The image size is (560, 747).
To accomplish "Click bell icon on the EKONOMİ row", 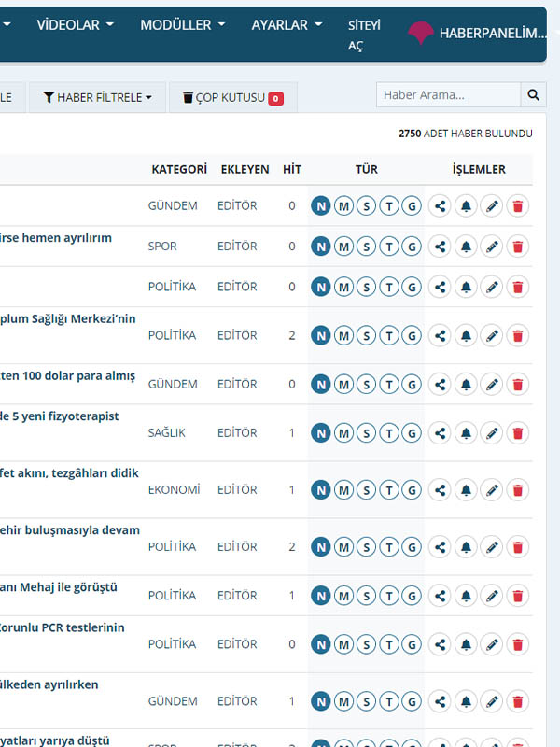I will (466, 489).
